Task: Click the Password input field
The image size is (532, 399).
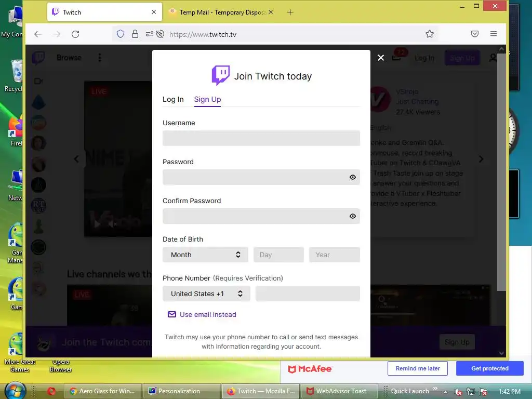Action: pyautogui.click(x=261, y=177)
